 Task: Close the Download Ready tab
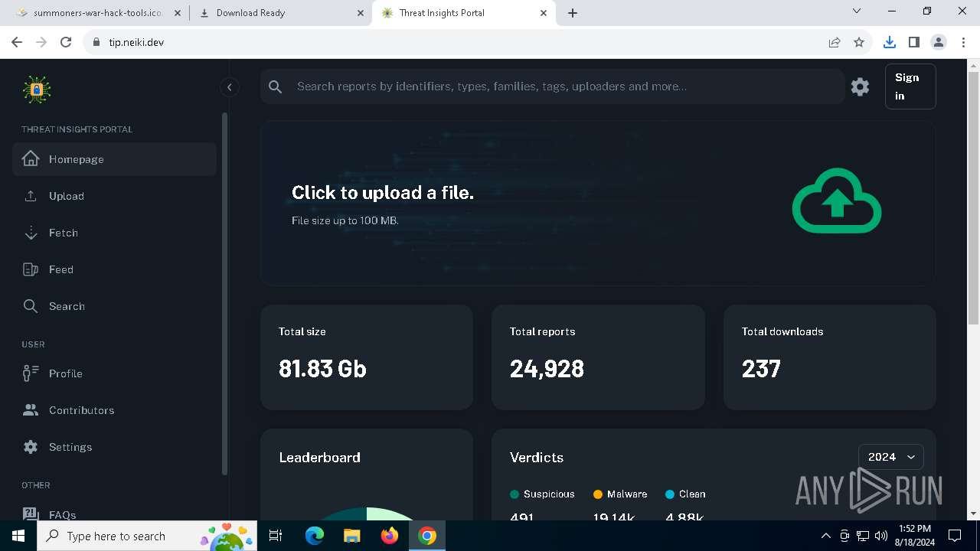pyautogui.click(x=360, y=13)
